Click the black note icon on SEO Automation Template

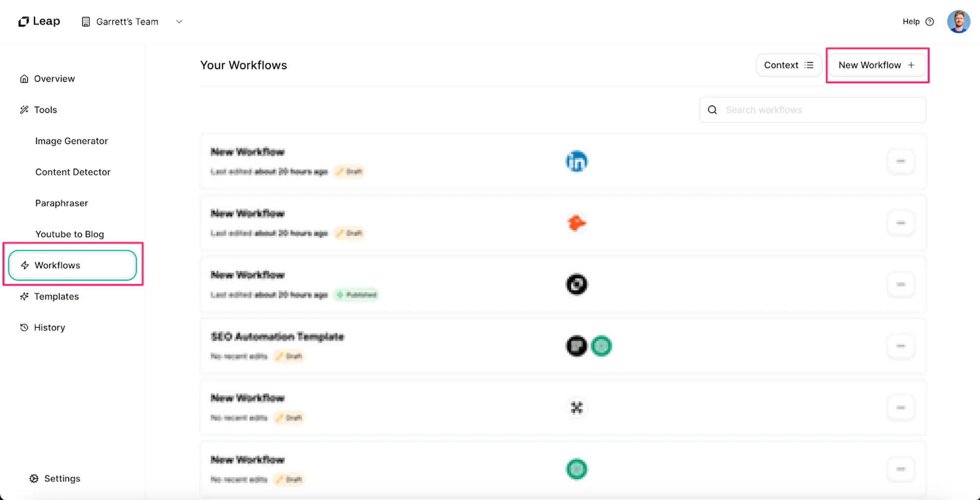coord(577,346)
